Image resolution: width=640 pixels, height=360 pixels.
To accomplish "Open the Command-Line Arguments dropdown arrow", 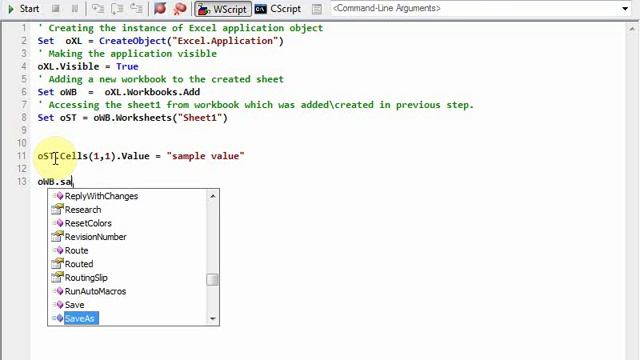I will click(625, 9).
